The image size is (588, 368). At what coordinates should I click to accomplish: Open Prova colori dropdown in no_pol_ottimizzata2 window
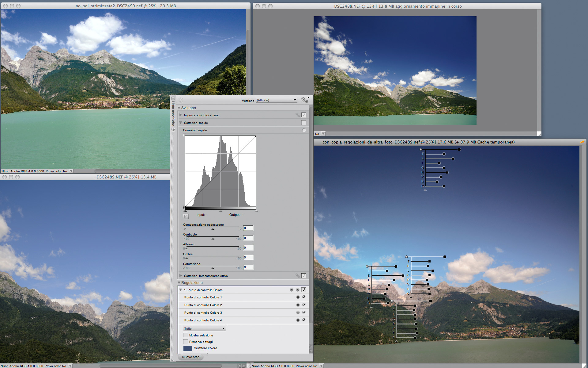pos(71,171)
